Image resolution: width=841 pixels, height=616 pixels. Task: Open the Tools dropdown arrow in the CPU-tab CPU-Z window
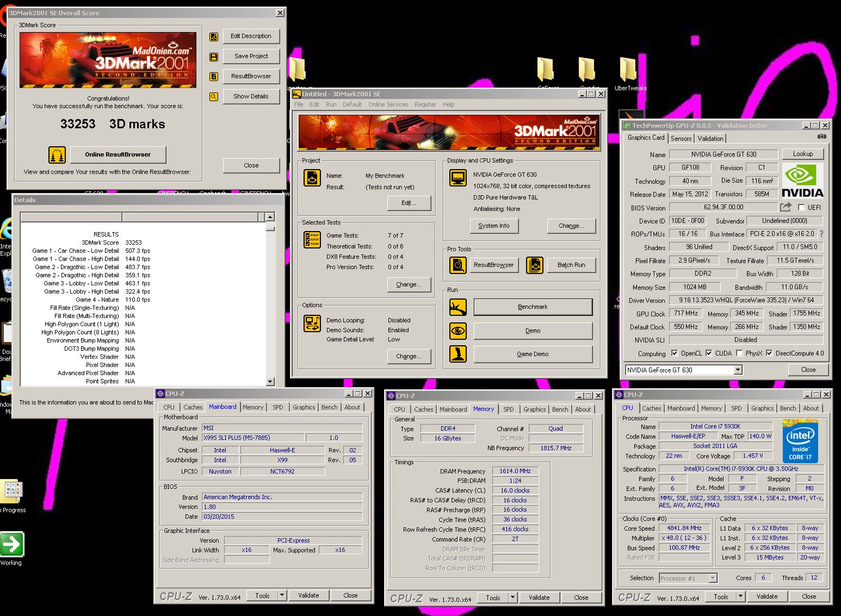click(x=740, y=596)
